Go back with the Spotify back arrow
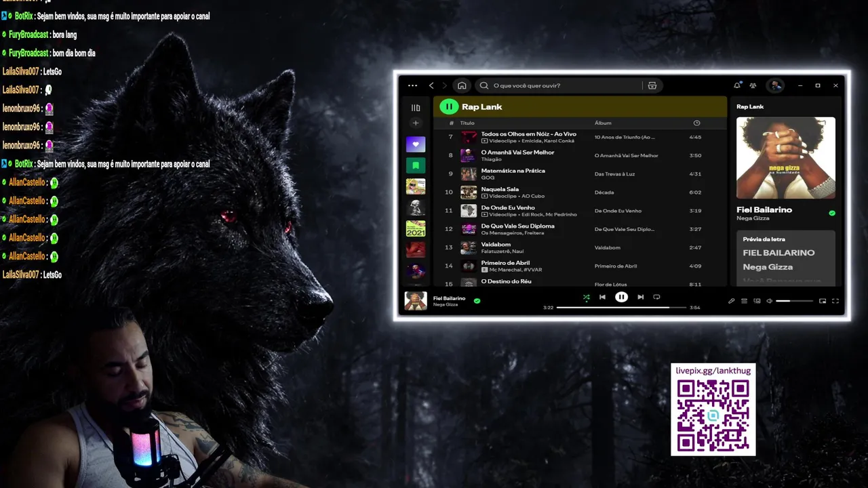Viewport: 868px width, 488px height. click(x=431, y=85)
